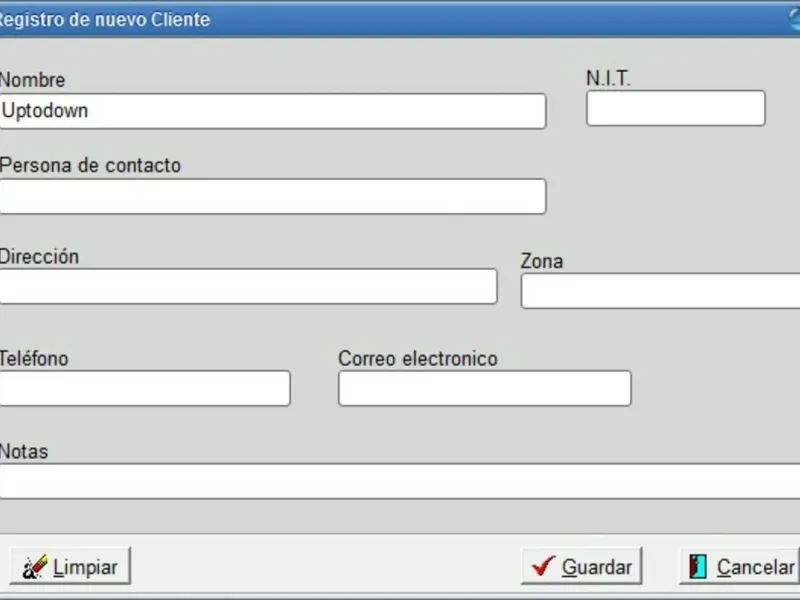Activate the Zona input field

click(x=660, y=291)
